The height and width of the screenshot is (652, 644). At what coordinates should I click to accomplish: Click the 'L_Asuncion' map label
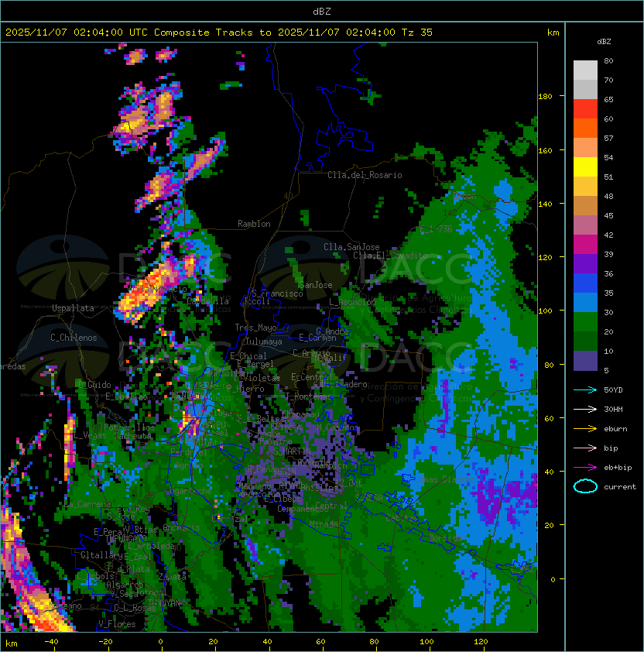point(352,302)
